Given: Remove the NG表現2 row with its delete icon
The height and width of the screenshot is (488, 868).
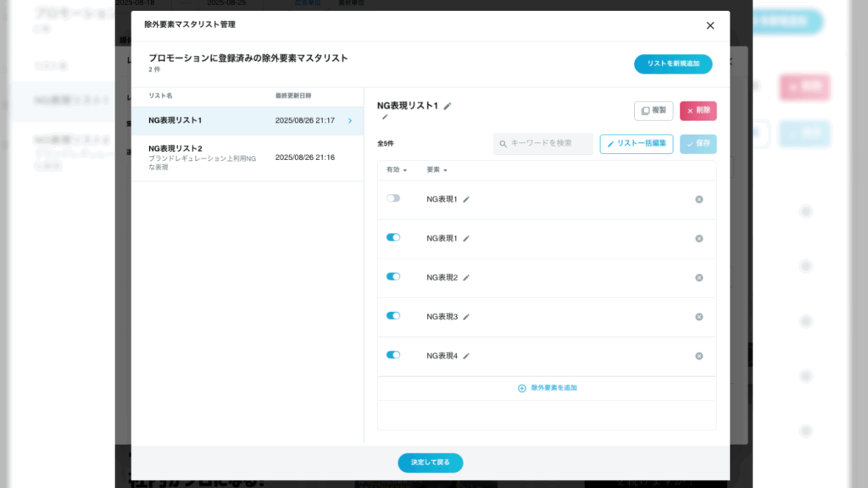Looking at the screenshot, I should (x=699, y=278).
